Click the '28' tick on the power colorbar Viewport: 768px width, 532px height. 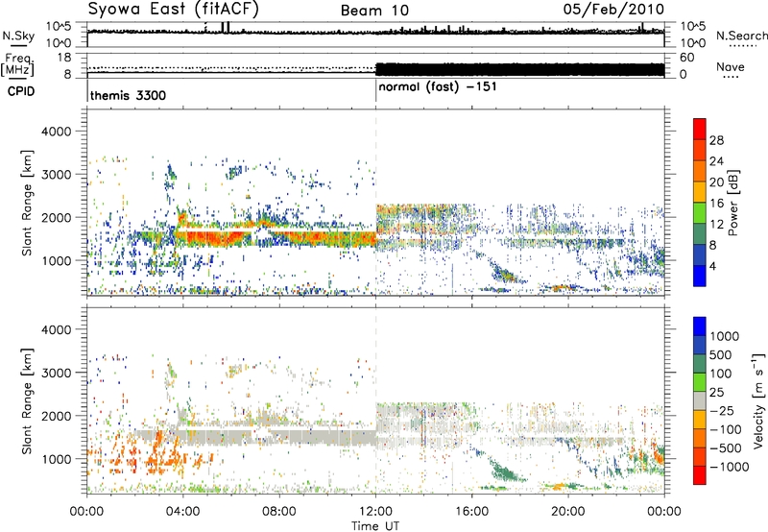coord(716,140)
